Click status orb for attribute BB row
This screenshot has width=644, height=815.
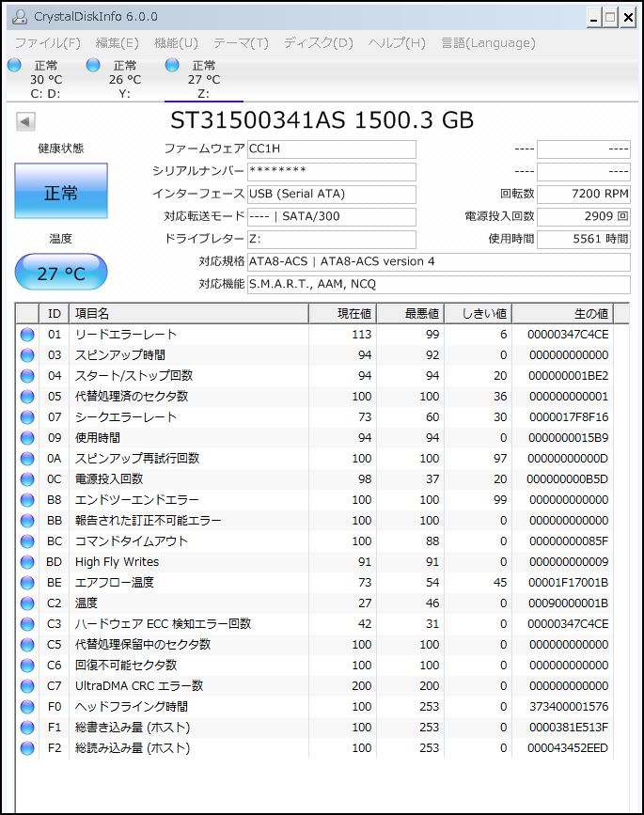27,521
